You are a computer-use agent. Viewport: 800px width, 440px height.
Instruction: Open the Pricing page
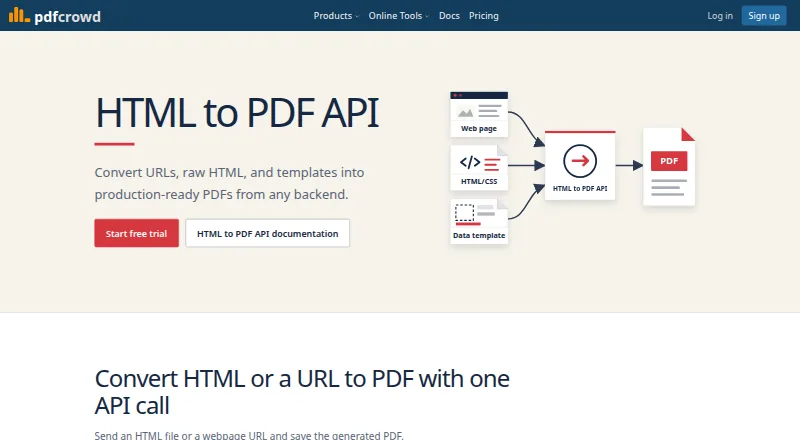pyautogui.click(x=484, y=16)
